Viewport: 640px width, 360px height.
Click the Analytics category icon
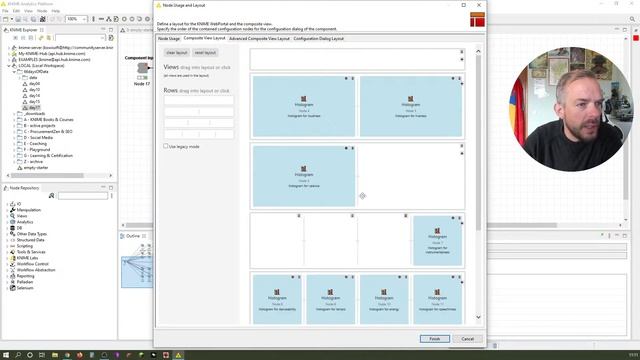tap(13, 222)
